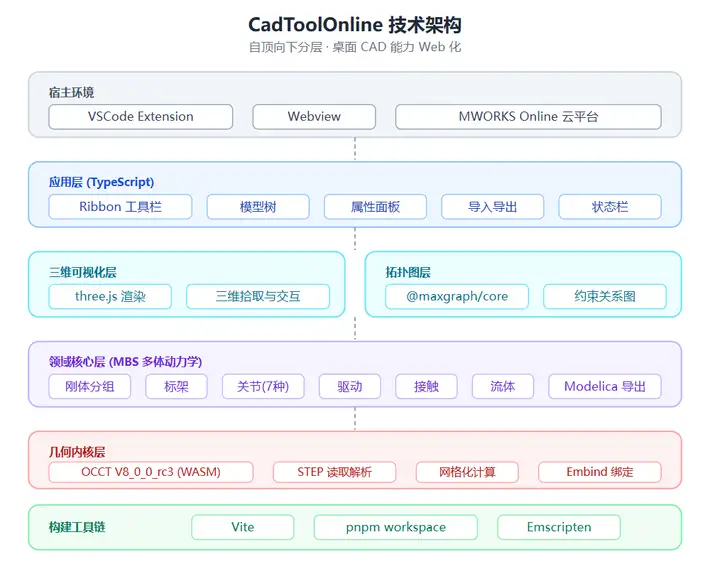
Task: Click the subtitle 自顶向下分层 · 桌面 CAD 能力 Web 化
Action: [x=355, y=47]
